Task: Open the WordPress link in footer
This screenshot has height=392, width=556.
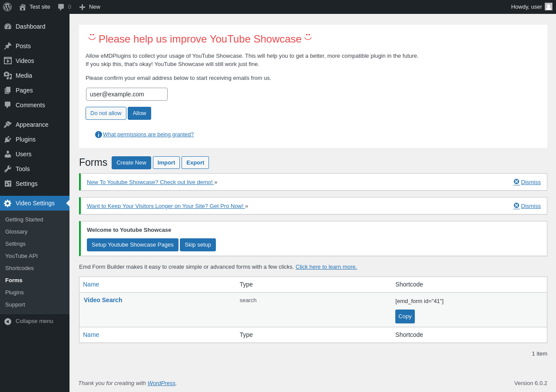Action: click(x=162, y=383)
